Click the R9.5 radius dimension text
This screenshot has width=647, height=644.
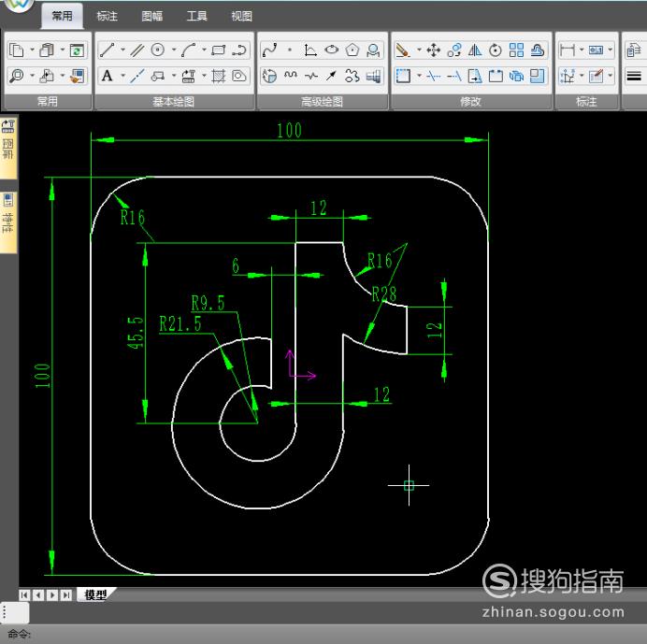[208, 303]
